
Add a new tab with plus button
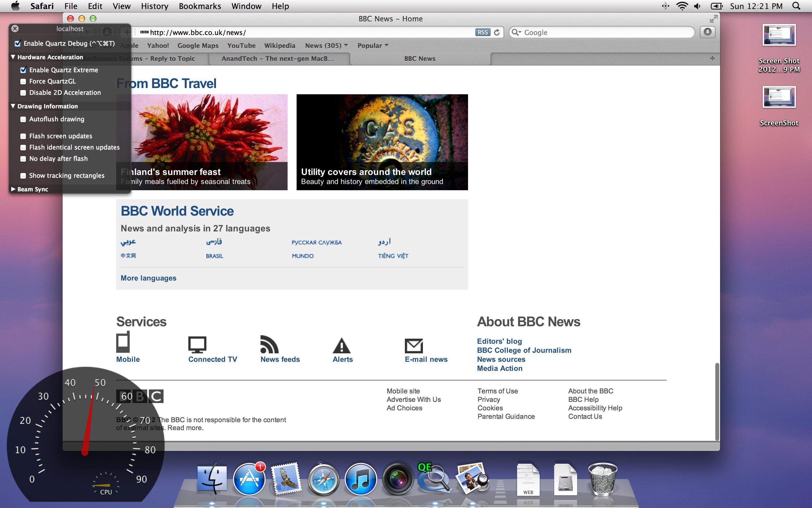[712, 58]
